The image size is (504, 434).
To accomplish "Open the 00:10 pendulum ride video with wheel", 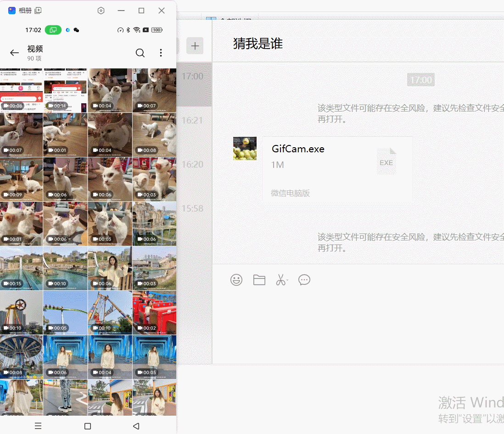I will coord(21,313).
